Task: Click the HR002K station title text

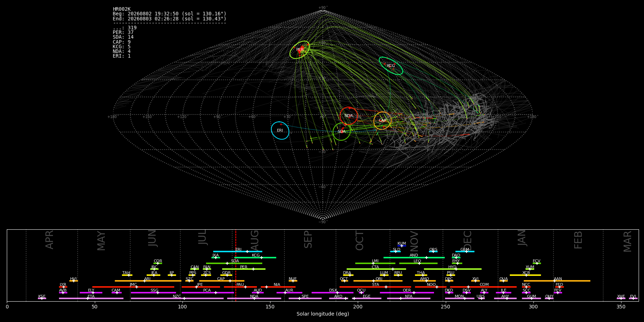Action: pos(122,9)
